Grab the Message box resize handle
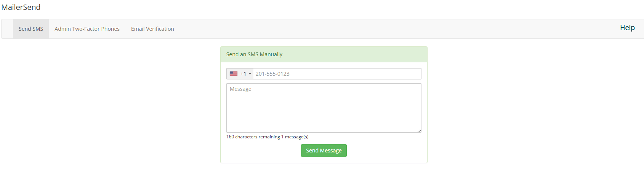The width and height of the screenshot is (644, 176). tap(419, 130)
